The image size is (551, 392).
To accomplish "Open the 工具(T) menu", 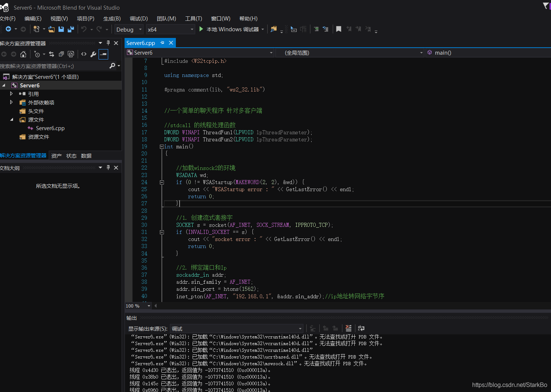I will [194, 19].
